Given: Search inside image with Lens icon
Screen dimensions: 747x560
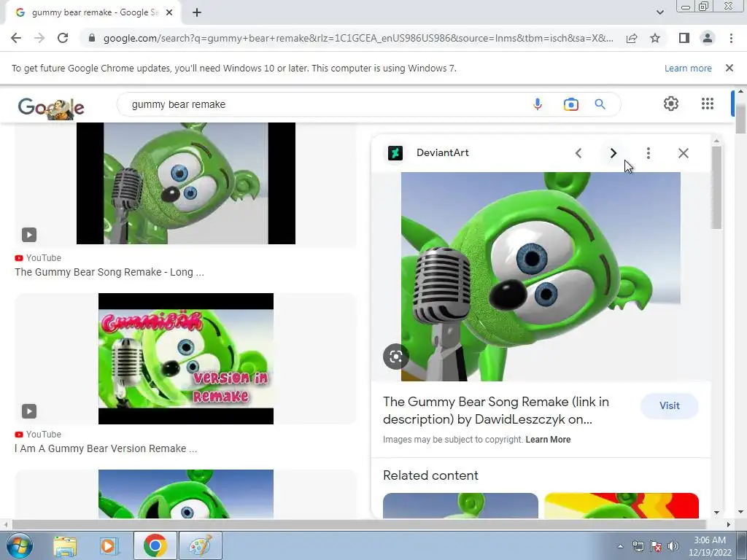Looking at the screenshot, I should pos(396,357).
